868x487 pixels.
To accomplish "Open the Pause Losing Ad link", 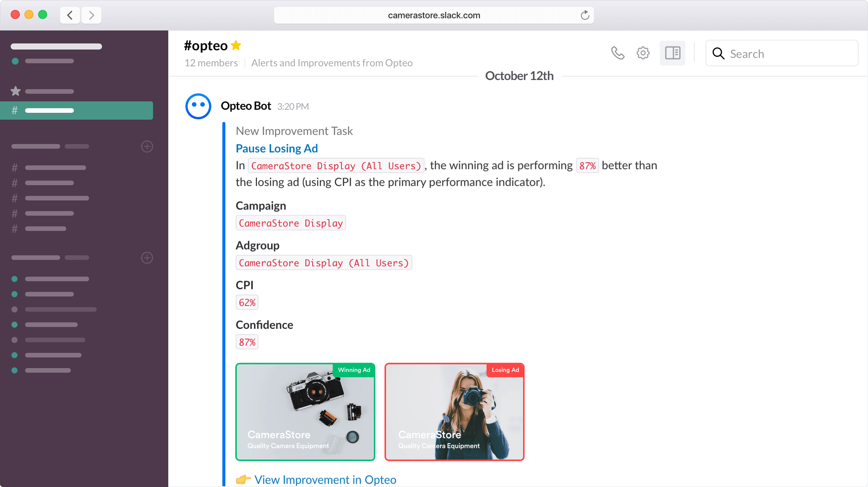I will (x=277, y=148).
